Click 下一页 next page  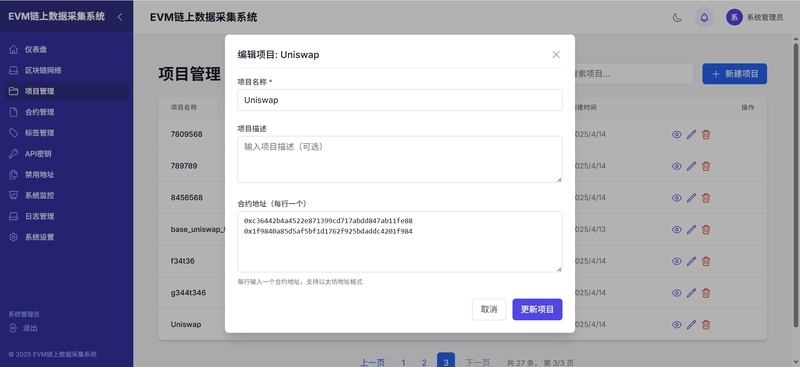pyautogui.click(x=478, y=362)
